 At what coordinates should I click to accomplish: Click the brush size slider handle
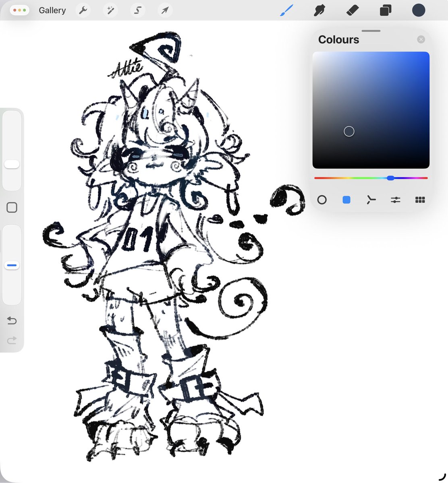coord(12,164)
